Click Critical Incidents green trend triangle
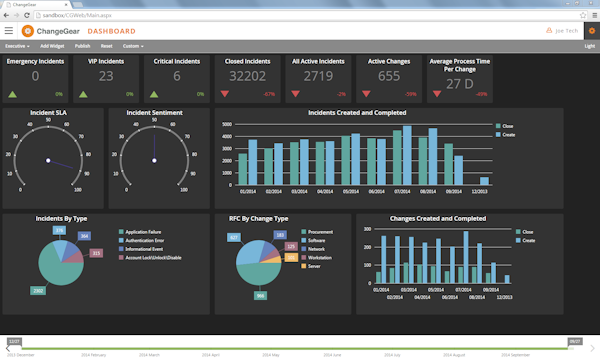 pos(154,94)
